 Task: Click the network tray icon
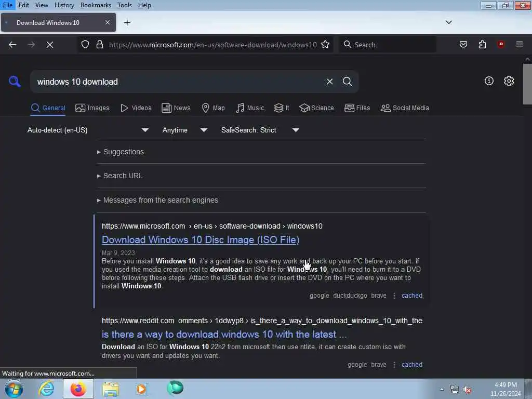tap(454, 390)
